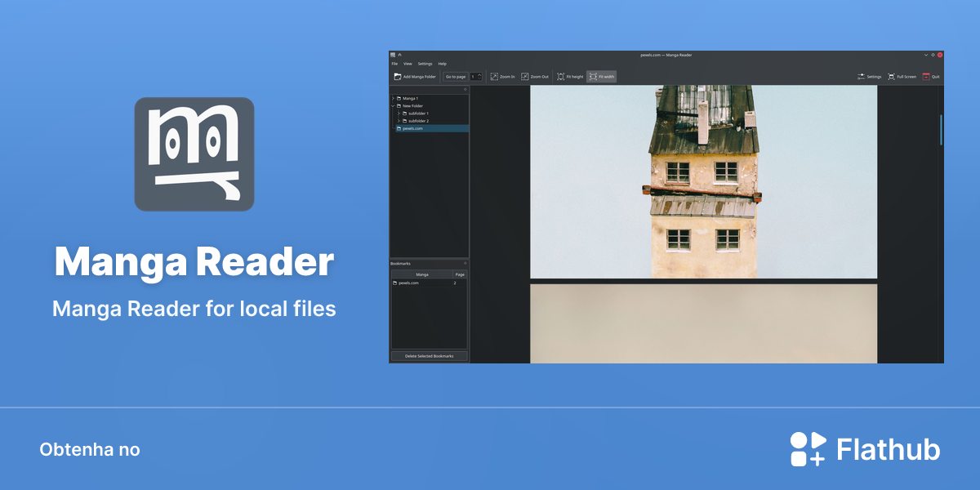
Task: Sort bookmarks by Page column header
Action: point(460,274)
